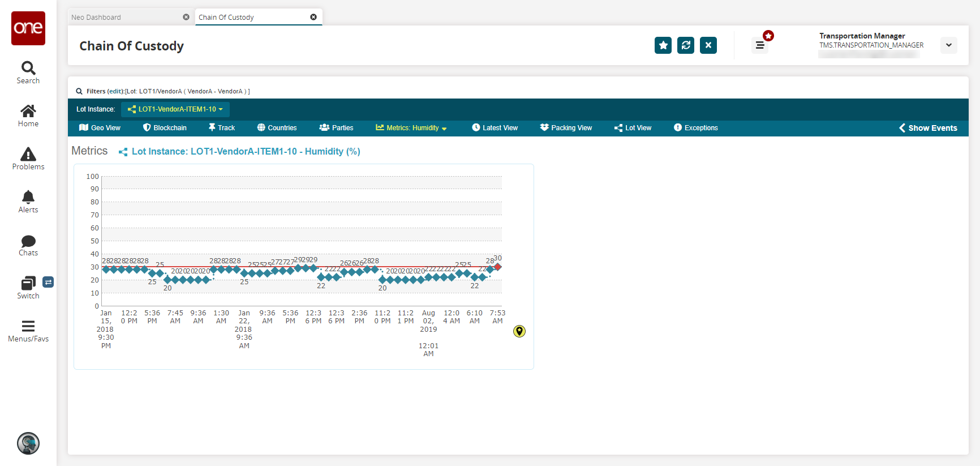
Task: Open the Alerts bell icon
Action: click(28, 197)
